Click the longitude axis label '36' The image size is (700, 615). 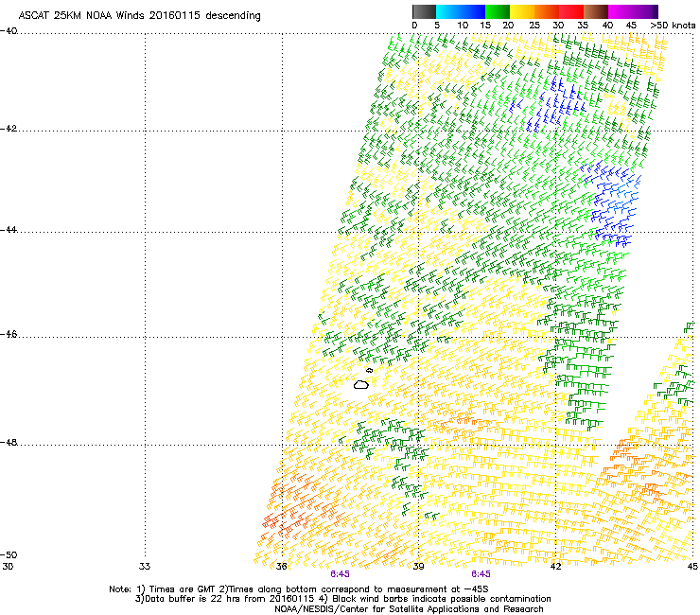click(x=282, y=567)
